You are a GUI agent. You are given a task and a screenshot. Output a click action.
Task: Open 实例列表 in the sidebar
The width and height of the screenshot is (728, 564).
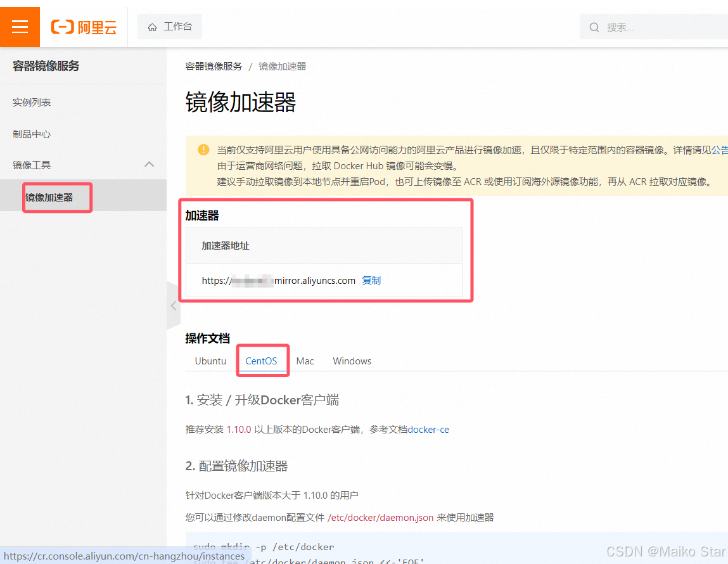[32, 102]
